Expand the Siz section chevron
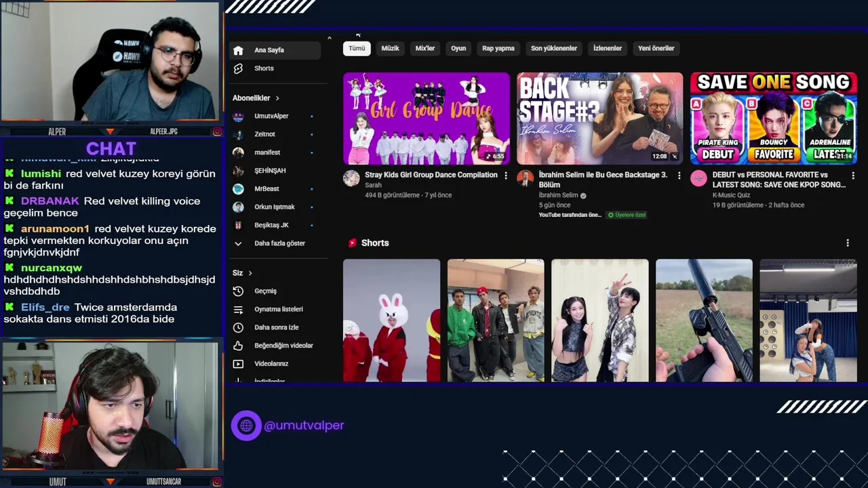868x488 pixels. pos(250,273)
